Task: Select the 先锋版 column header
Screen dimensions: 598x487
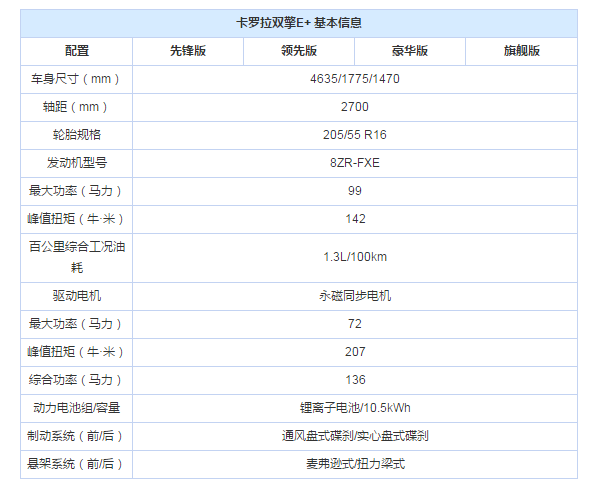Action: point(188,51)
